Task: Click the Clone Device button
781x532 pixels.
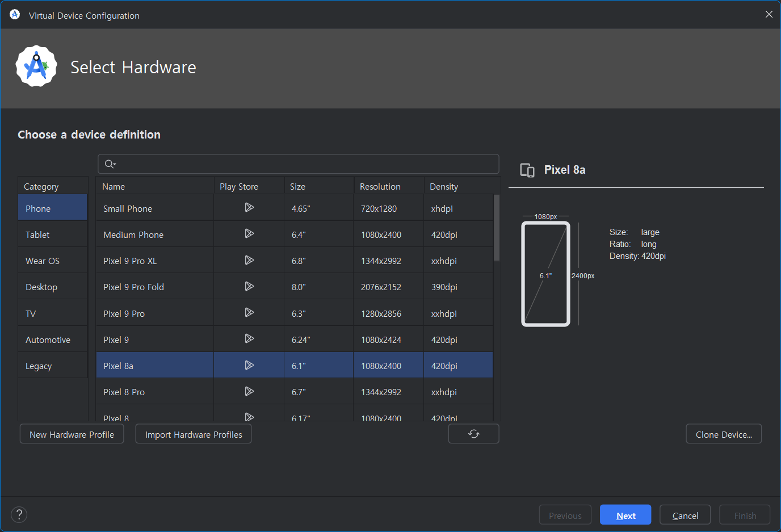Action: (724, 434)
